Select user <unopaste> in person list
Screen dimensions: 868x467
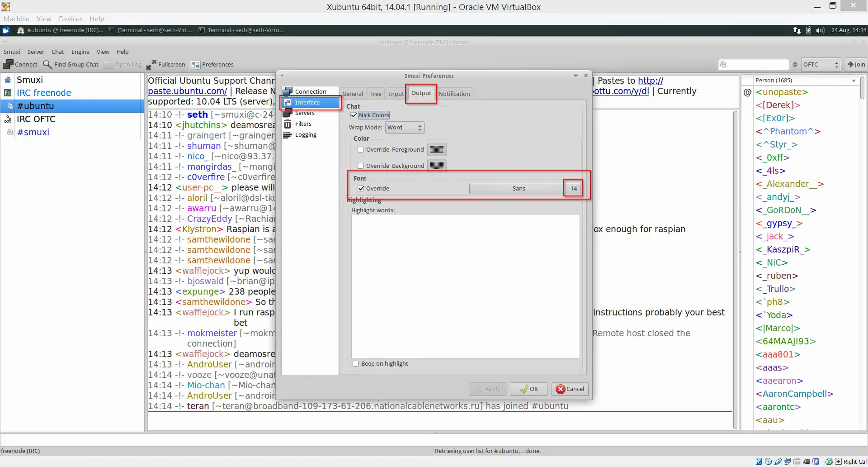782,92
